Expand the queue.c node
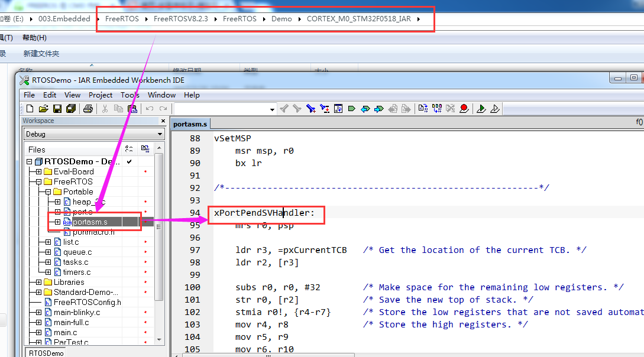Viewport: 644px width, 357px height. [x=48, y=252]
